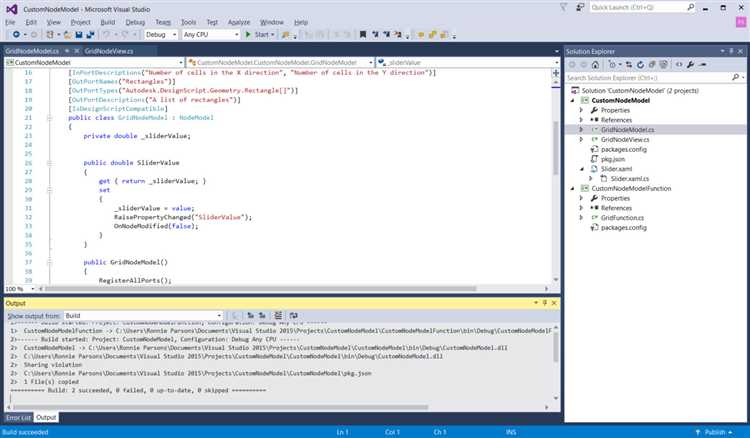Image resolution: width=750 pixels, height=438 pixels.
Task: Click the code editor vertical scrollbar
Action: point(556,148)
